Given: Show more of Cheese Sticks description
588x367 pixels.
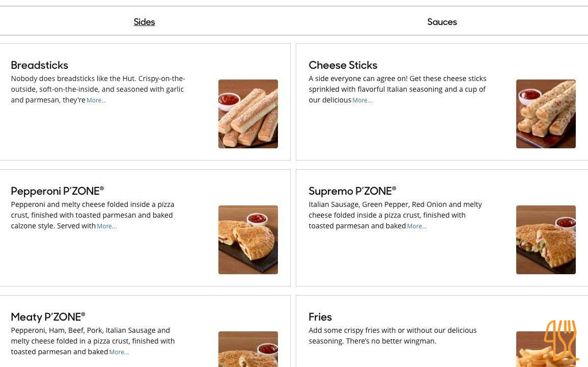Looking at the screenshot, I should (362, 100).
